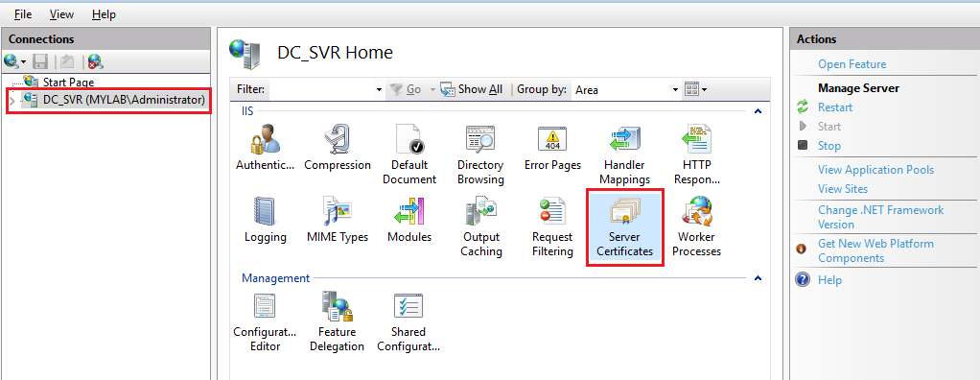This screenshot has height=380, width=980.
Task: Select the Error Pages icon
Action: click(x=552, y=139)
